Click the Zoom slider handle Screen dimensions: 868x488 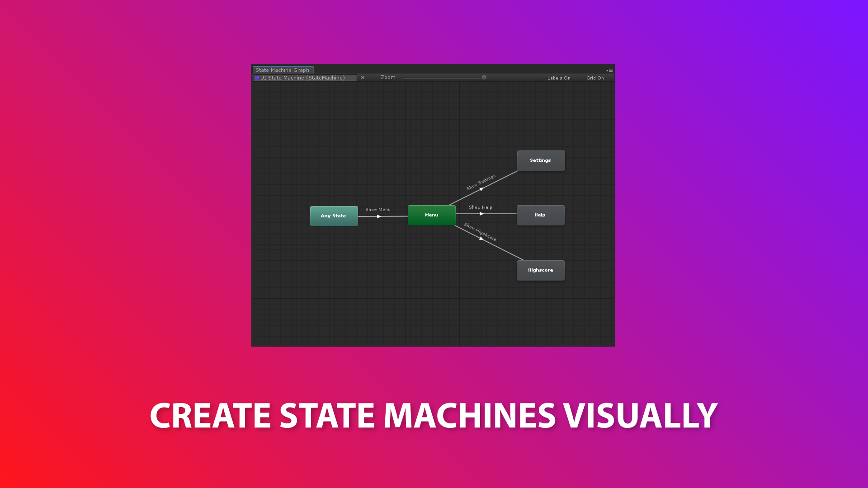[484, 78]
